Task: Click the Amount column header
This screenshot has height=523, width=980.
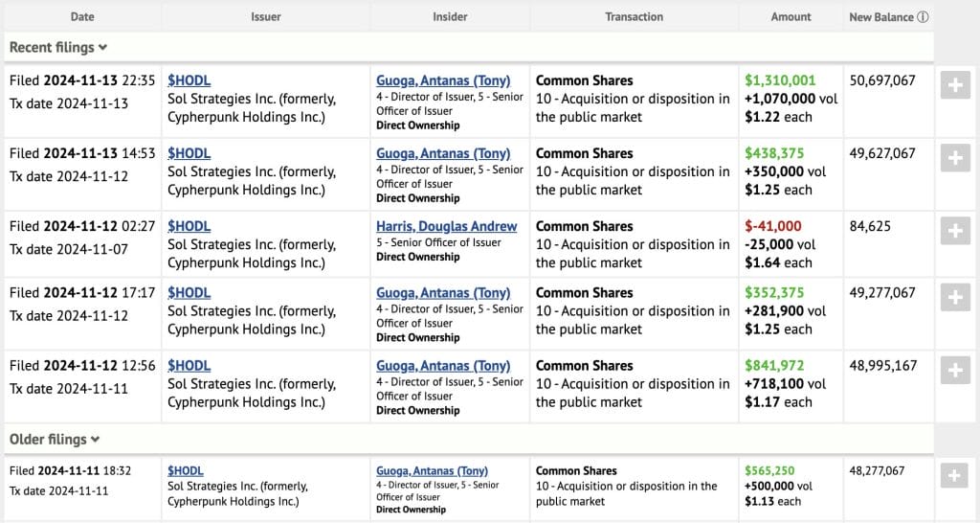Action: (x=791, y=17)
